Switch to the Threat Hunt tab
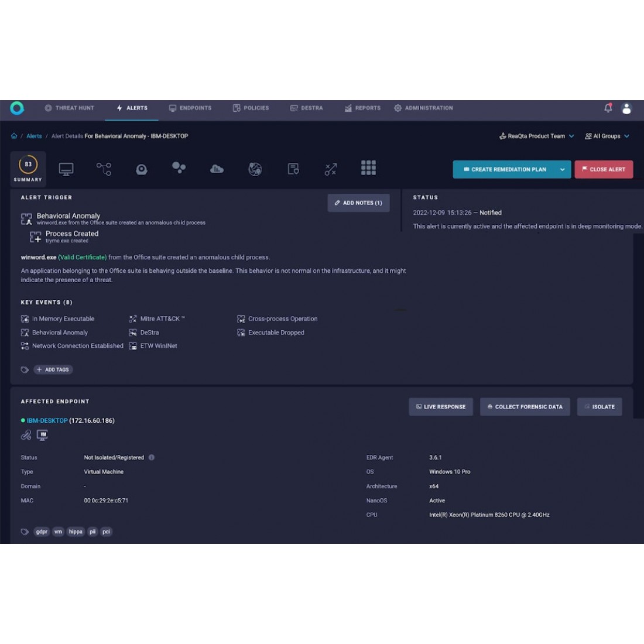Image resolution: width=644 pixels, height=644 pixels. pyautogui.click(x=69, y=108)
